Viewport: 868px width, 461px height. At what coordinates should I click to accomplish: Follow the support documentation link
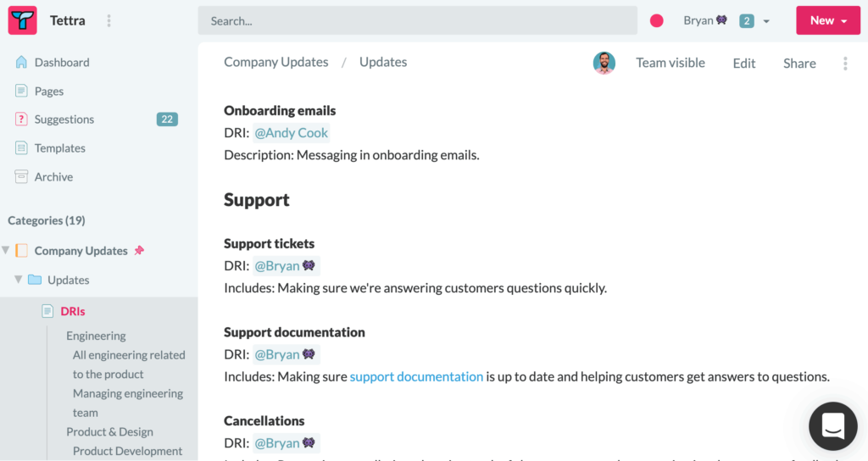pos(416,376)
